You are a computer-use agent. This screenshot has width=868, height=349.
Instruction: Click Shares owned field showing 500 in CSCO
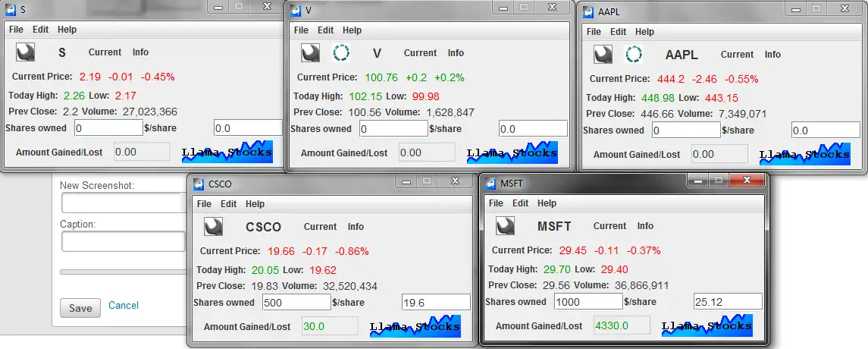pyautogui.click(x=296, y=303)
